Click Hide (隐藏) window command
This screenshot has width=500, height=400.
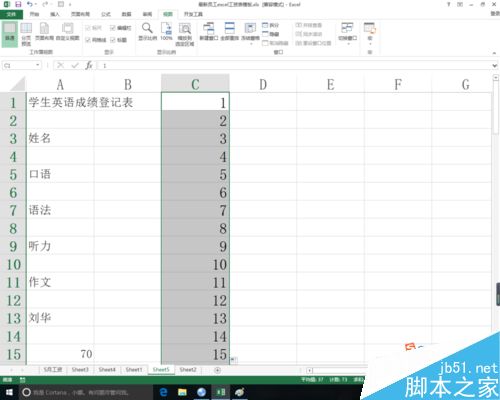pyautogui.click(x=271, y=34)
